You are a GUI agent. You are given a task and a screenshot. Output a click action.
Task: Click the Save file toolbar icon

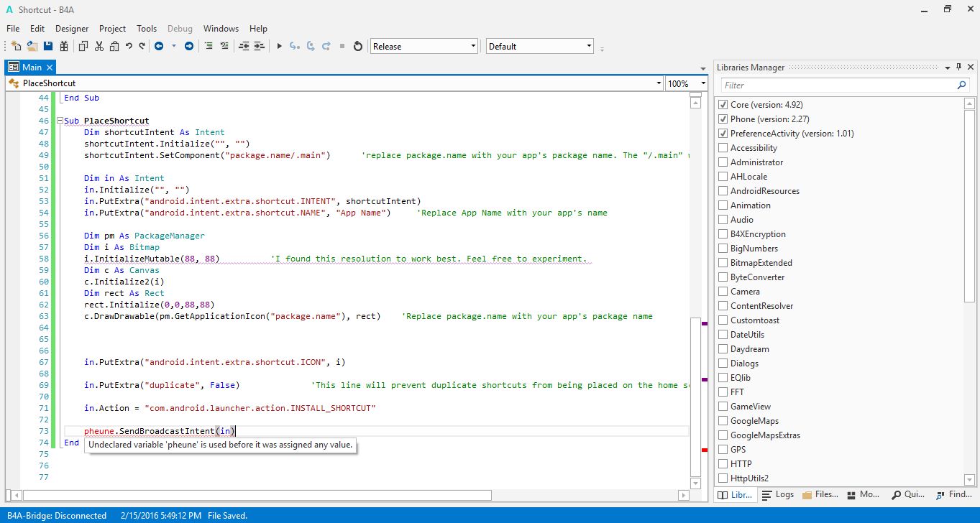48,46
